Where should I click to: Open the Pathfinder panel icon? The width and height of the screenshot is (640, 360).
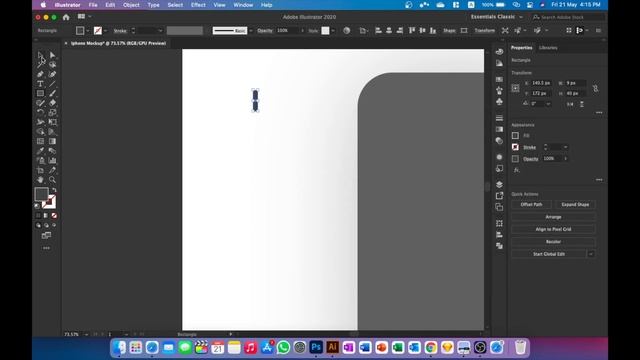pyautogui.click(x=499, y=246)
